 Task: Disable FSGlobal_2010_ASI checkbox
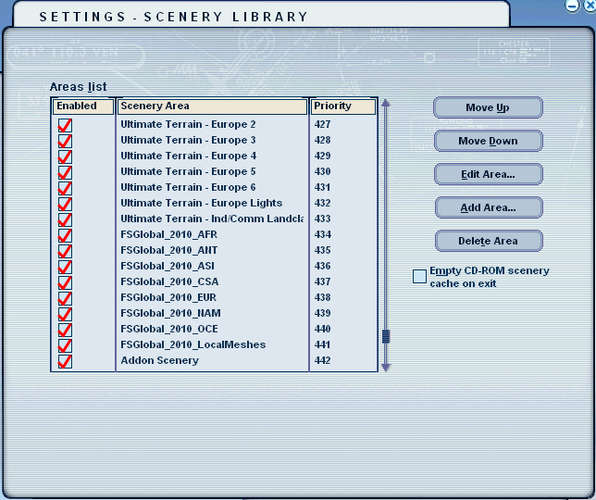(x=65, y=267)
